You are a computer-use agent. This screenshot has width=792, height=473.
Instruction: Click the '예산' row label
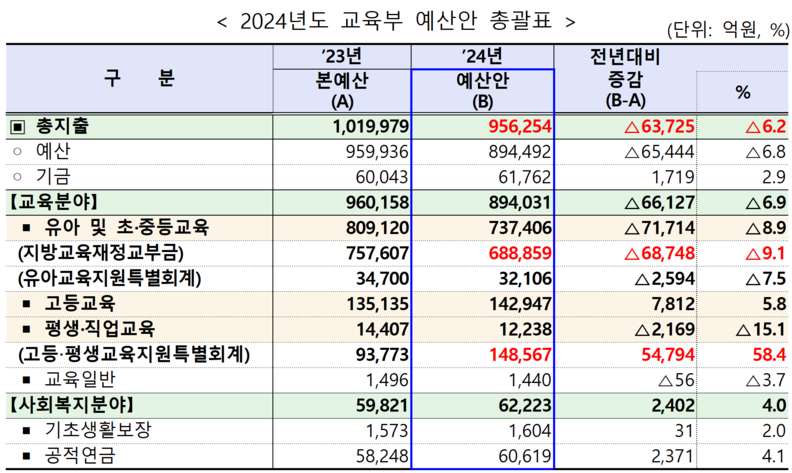(53, 151)
